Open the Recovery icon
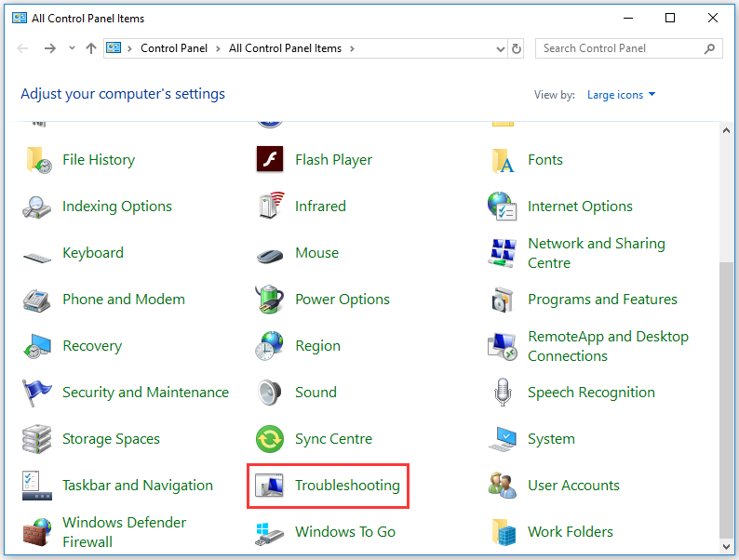The width and height of the screenshot is (739, 560). coord(36,346)
